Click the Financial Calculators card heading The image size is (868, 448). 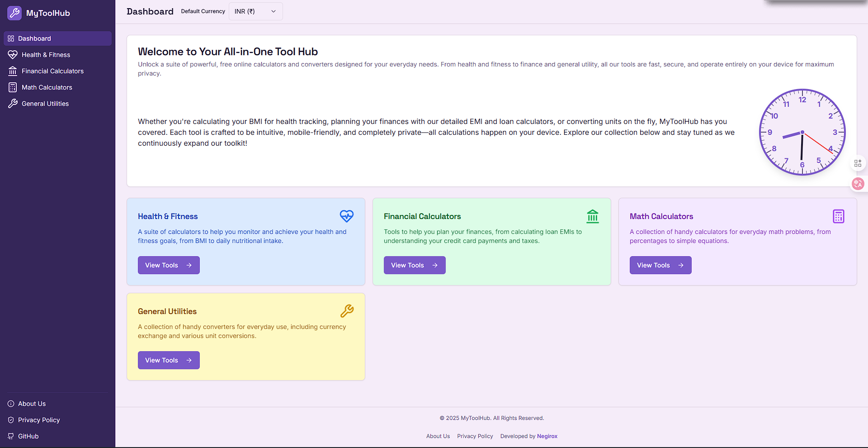pos(422,216)
